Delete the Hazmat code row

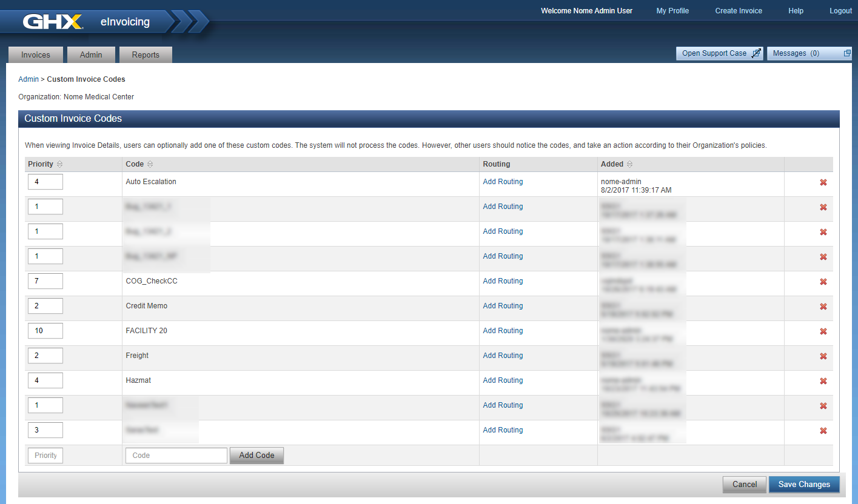(x=823, y=381)
